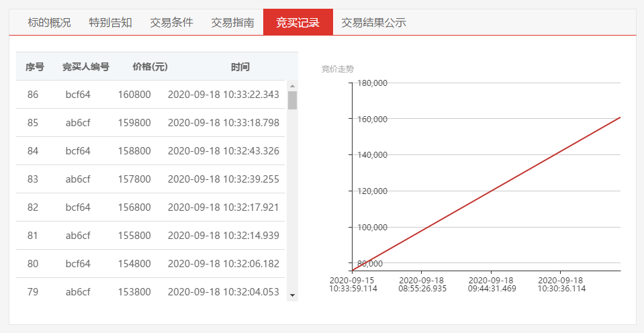Screen dimensions: 644x333
Task: Select the row with price 153800
Action: click(134, 292)
